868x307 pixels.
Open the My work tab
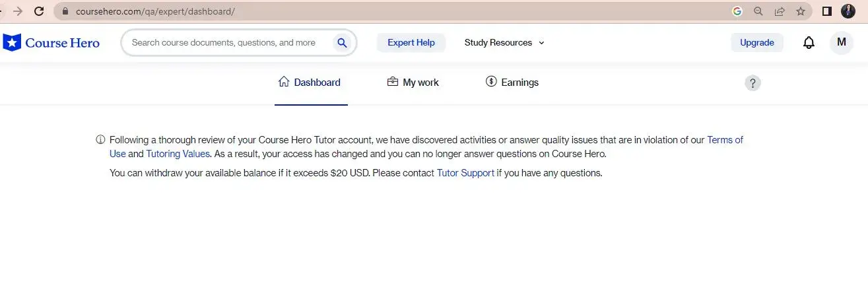(413, 83)
